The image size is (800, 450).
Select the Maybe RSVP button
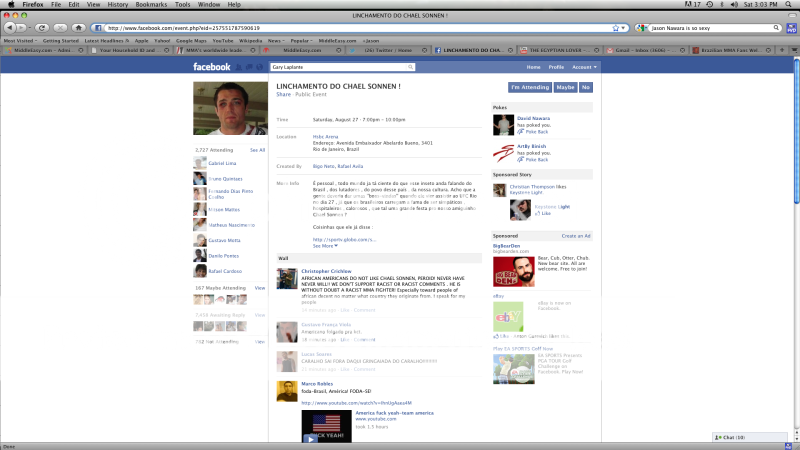(x=566, y=88)
